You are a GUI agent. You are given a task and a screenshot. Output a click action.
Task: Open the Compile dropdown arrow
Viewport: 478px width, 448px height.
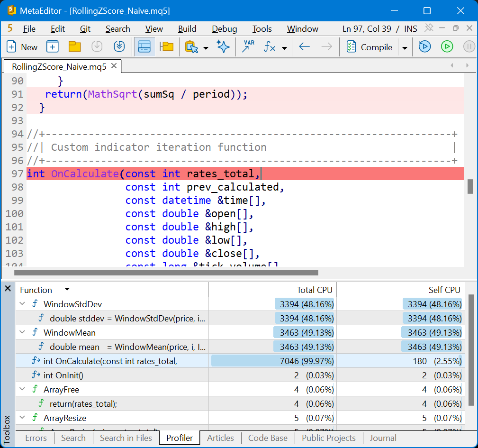point(405,48)
